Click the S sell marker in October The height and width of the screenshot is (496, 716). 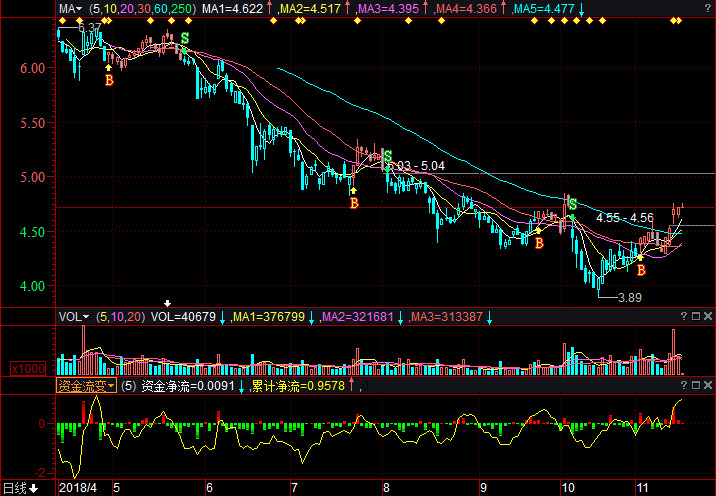pos(572,204)
